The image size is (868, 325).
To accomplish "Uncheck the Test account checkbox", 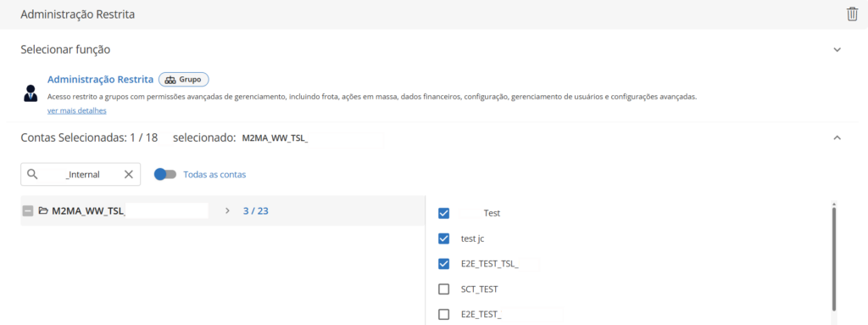I will (x=443, y=213).
